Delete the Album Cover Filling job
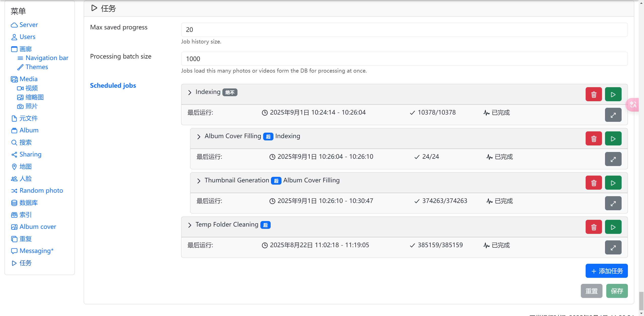The height and width of the screenshot is (316, 644). point(593,139)
